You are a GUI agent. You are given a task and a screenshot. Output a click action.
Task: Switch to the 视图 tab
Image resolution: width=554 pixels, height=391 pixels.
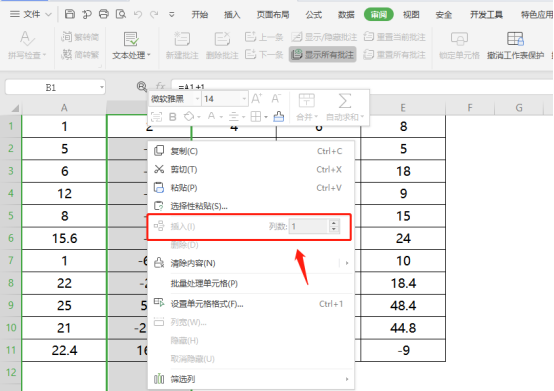click(x=411, y=14)
